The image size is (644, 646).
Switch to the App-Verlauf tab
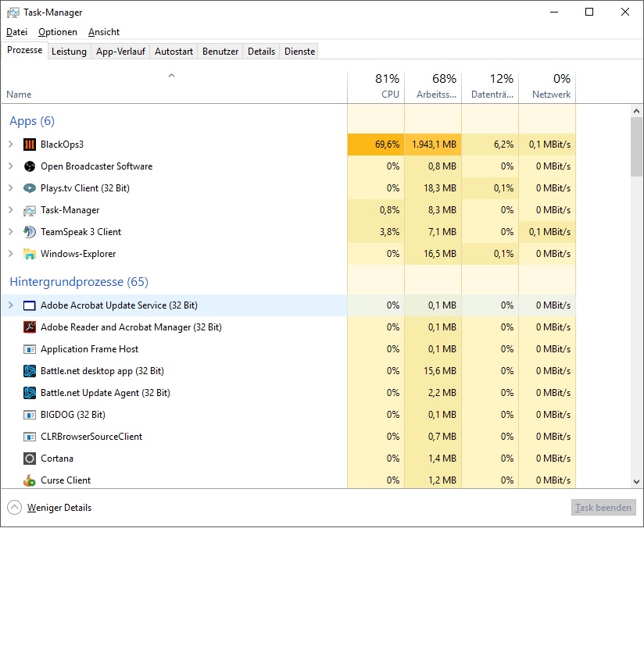point(120,52)
